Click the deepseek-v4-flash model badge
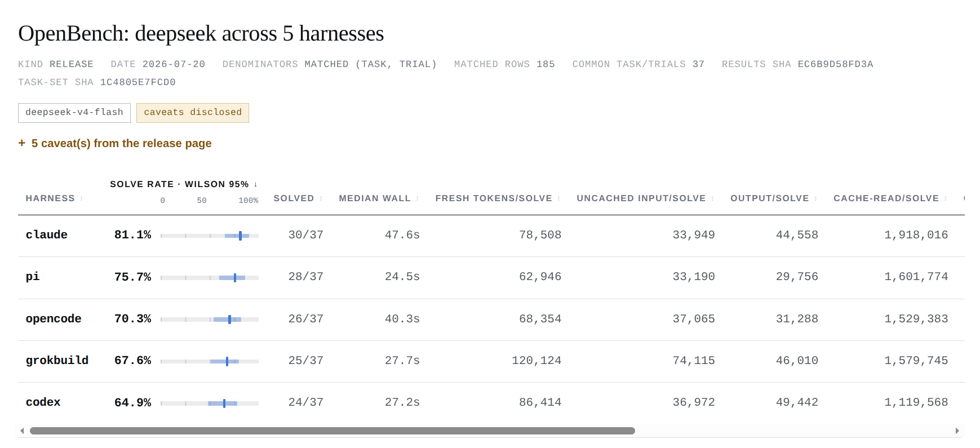 [x=74, y=113]
